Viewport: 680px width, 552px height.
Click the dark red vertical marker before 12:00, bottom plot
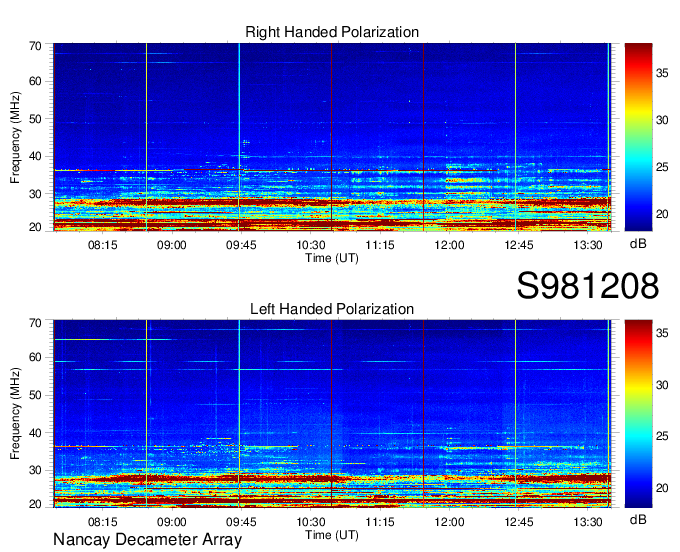point(423,414)
